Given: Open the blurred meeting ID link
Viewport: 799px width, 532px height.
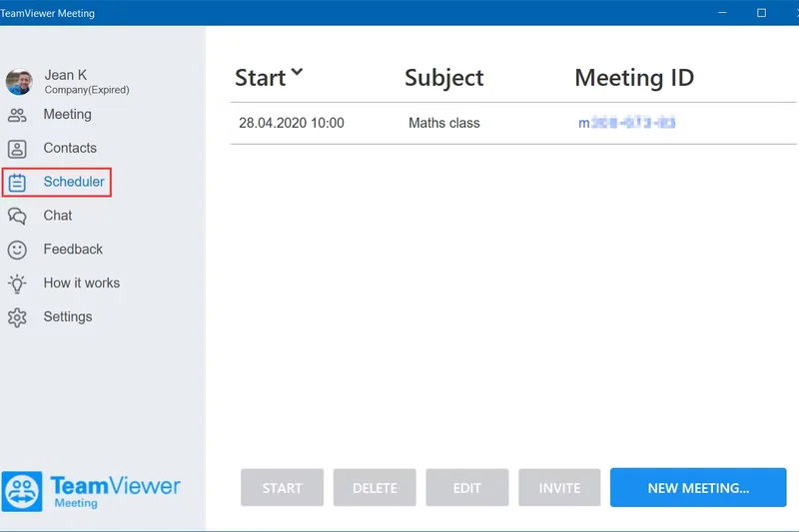Looking at the screenshot, I should pyautogui.click(x=627, y=123).
